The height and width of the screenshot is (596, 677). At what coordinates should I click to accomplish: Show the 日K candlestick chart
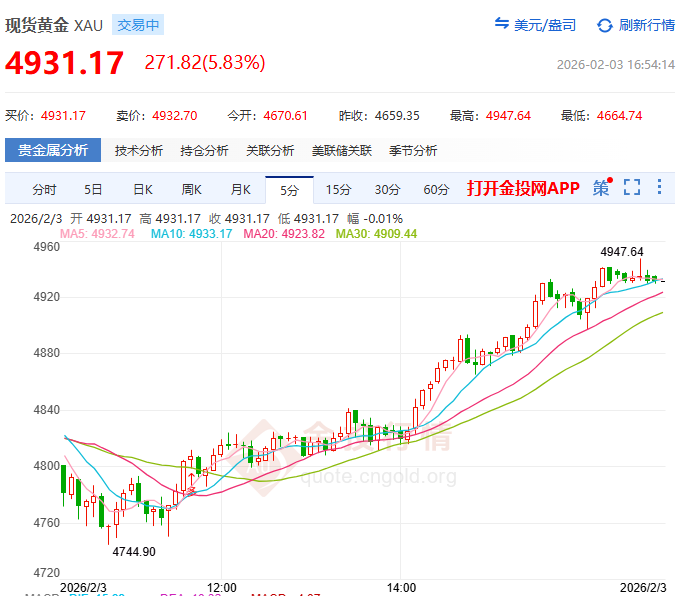(143, 190)
